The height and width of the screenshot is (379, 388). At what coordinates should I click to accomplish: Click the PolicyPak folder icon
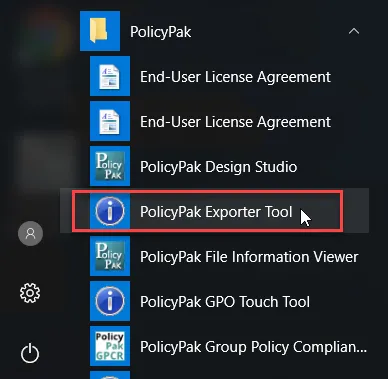100,31
